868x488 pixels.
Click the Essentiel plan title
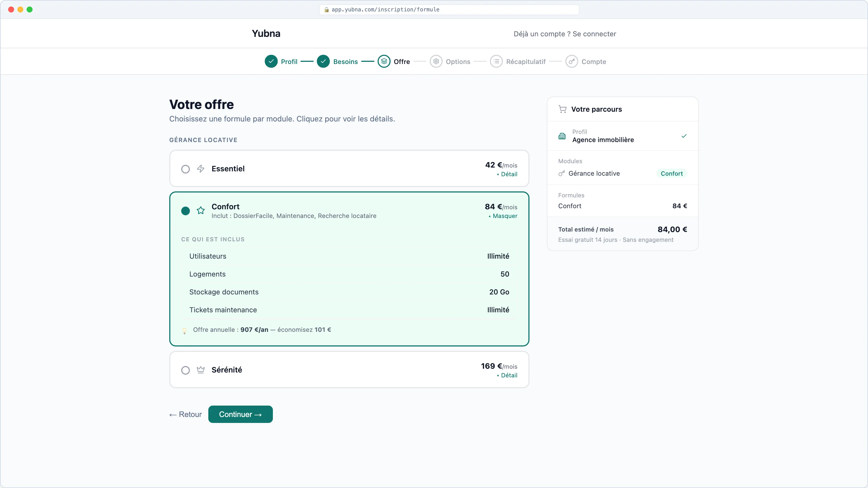pyautogui.click(x=228, y=169)
